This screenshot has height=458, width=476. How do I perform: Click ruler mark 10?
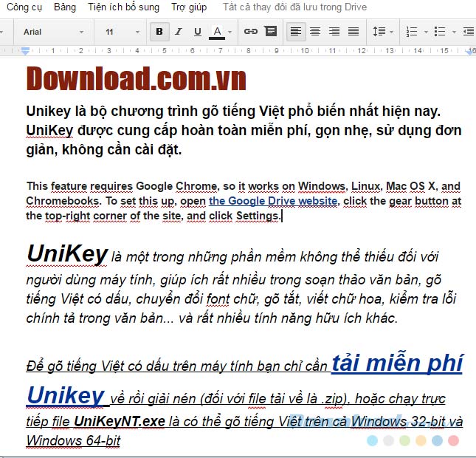pos(305,51)
